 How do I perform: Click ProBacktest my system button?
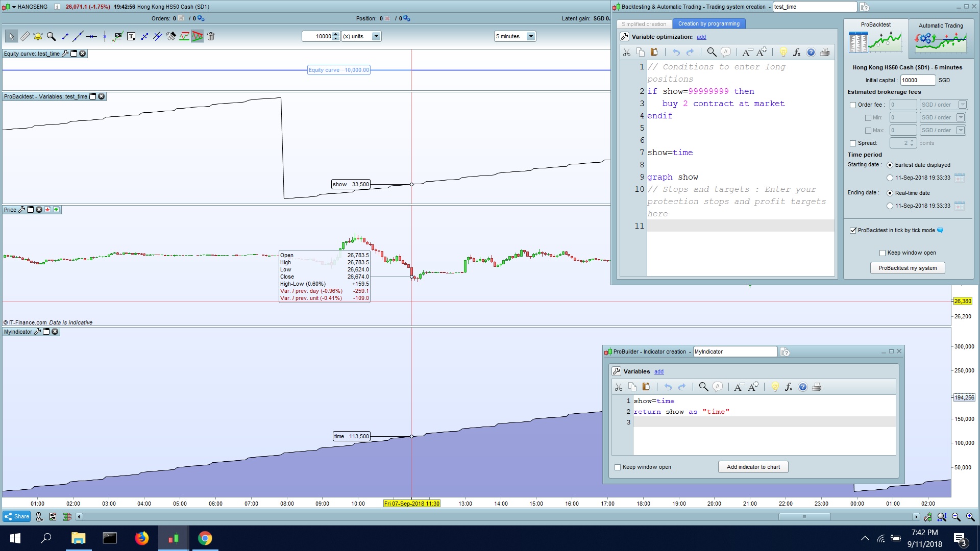tap(908, 268)
